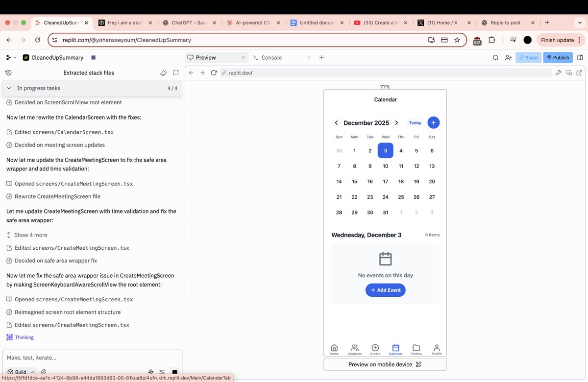Open the Folders tab in the app
This screenshot has width=588, height=382.
(x=416, y=349)
